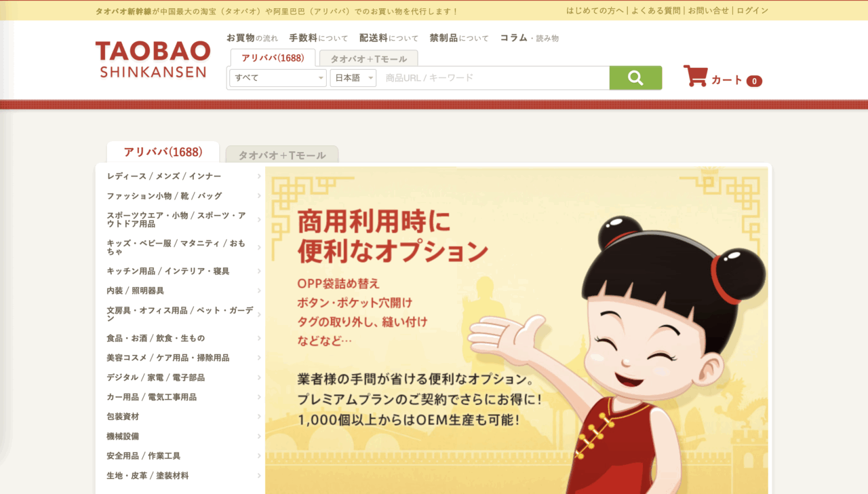Select the アリババ(1688) search tab
The height and width of the screenshot is (494, 868).
(273, 58)
